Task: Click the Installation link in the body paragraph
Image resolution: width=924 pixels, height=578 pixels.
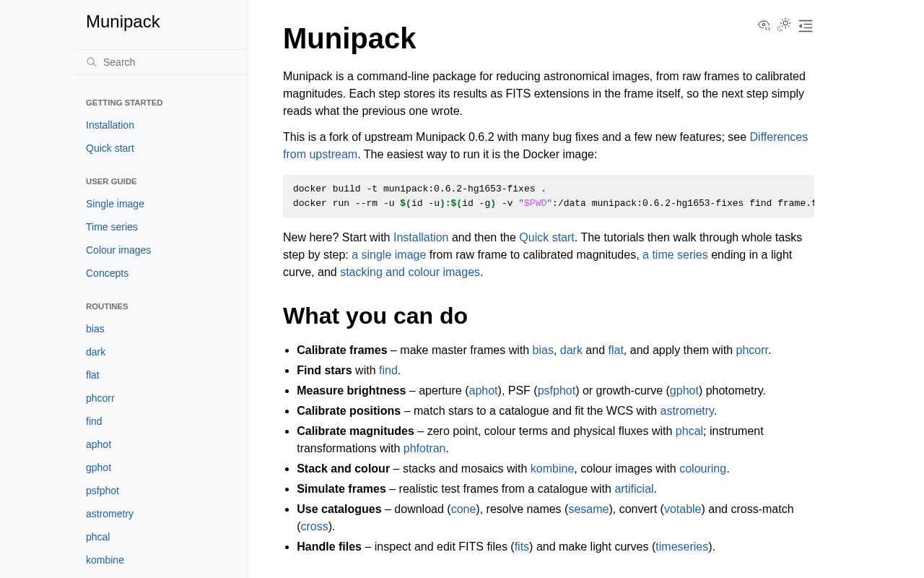Action: [x=421, y=238]
